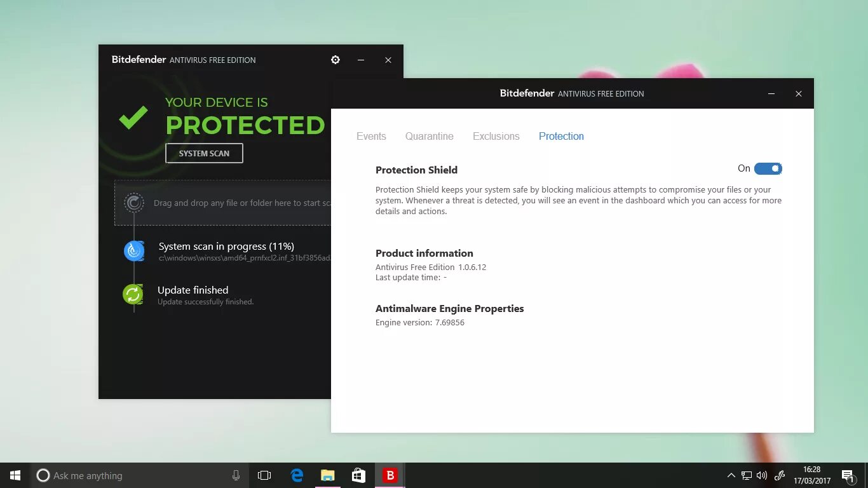Click the green Update finished icon
The height and width of the screenshot is (488, 868).
133,294
